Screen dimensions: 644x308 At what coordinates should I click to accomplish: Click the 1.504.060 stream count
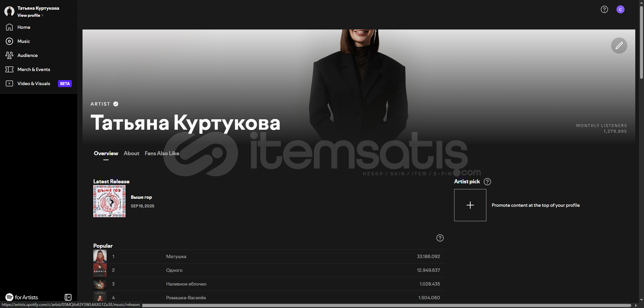click(429, 298)
